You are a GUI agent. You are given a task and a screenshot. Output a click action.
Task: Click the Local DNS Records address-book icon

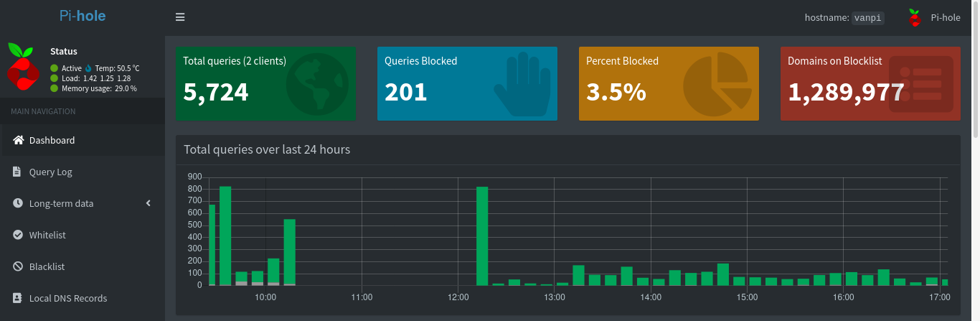coord(18,298)
